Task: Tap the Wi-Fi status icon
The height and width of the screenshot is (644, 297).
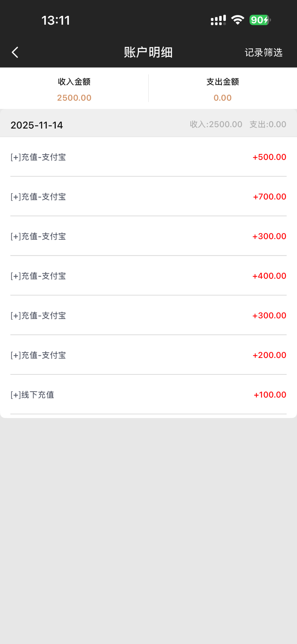Action: (237, 20)
